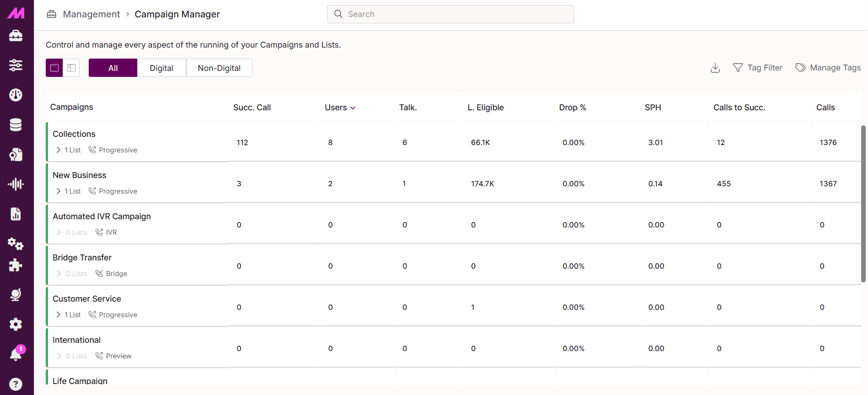Click the download export icon

(715, 68)
